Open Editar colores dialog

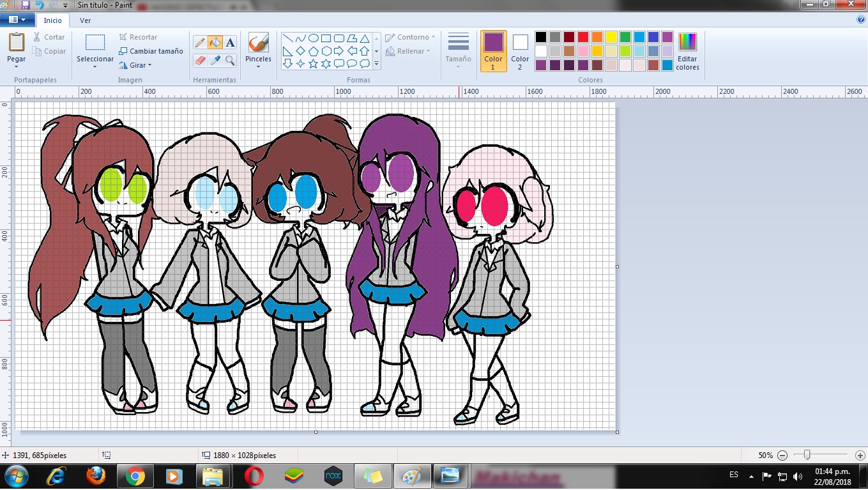[x=688, y=51]
